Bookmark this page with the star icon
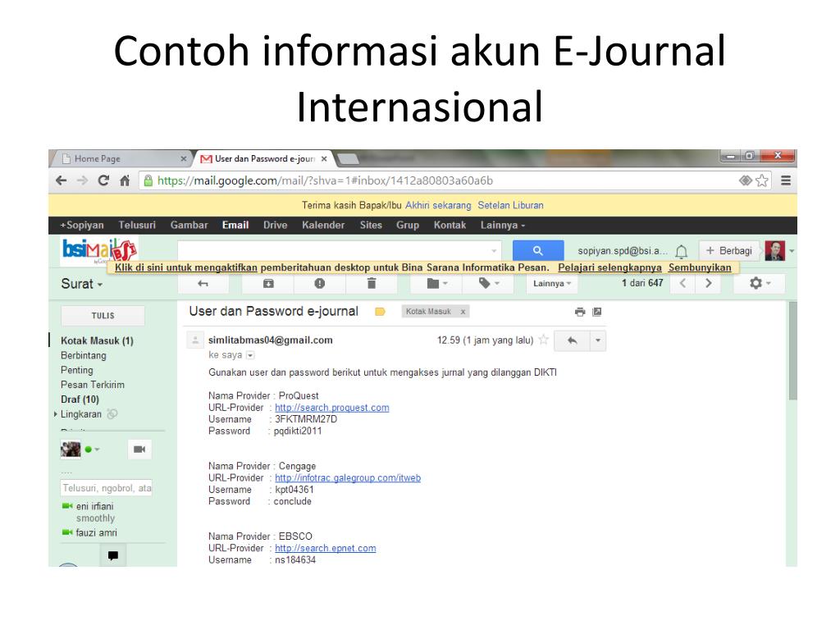 (762, 180)
